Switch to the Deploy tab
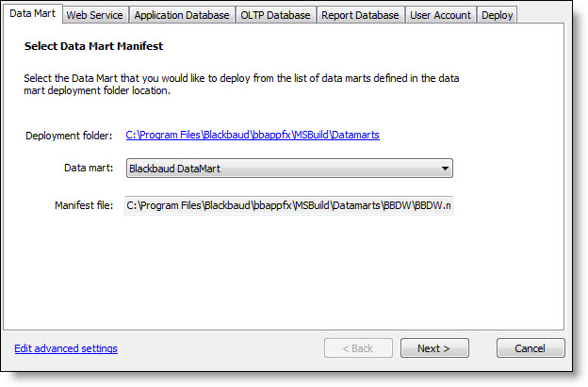 [x=497, y=15]
